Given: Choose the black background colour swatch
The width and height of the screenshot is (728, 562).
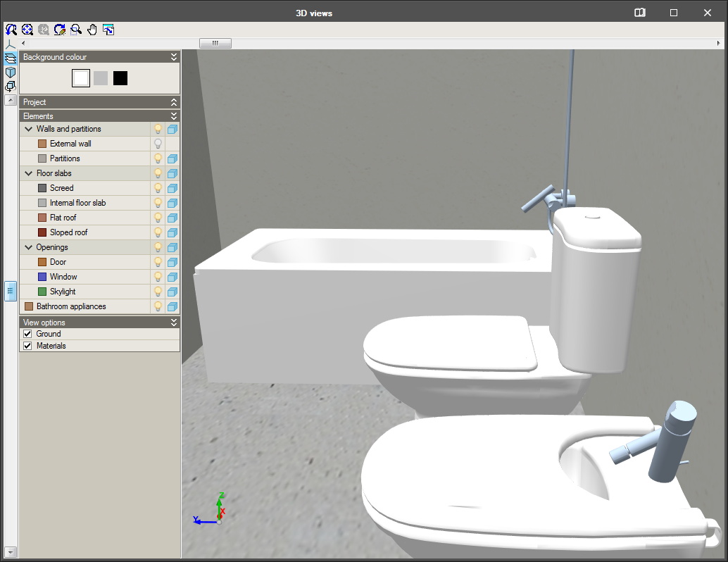Looking at the screenshot, I should point(120,78).
